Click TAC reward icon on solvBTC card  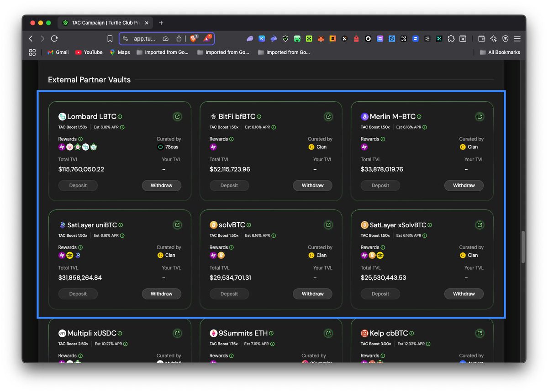[213, 255]
